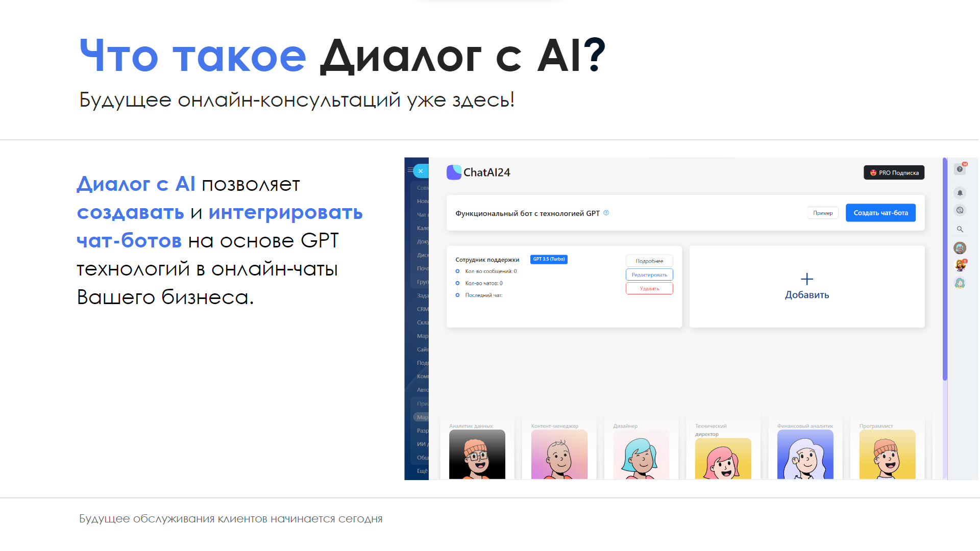The height and width of the screenshot is (551, 980).
Task: Click Удалить on the support bot card
Action: coord(649,288)
